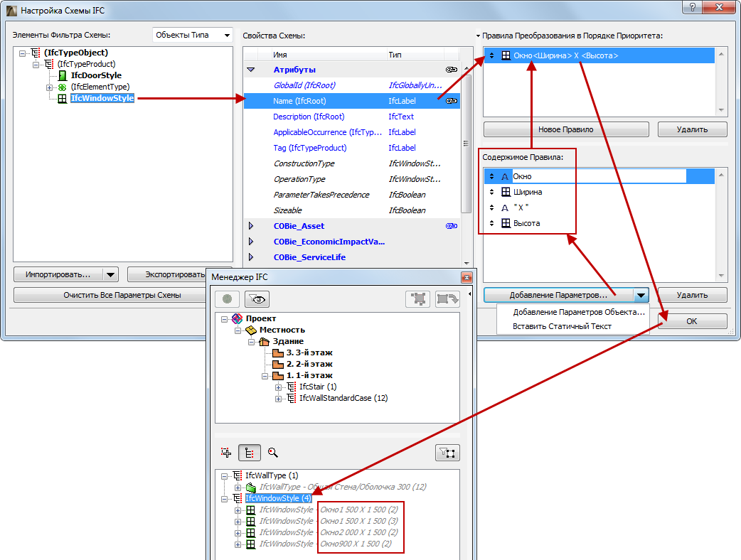This screenshot has width=741, height=560.
Task: Select the Name (IfcRoot) property row
Action: click(x=352, y=101)
